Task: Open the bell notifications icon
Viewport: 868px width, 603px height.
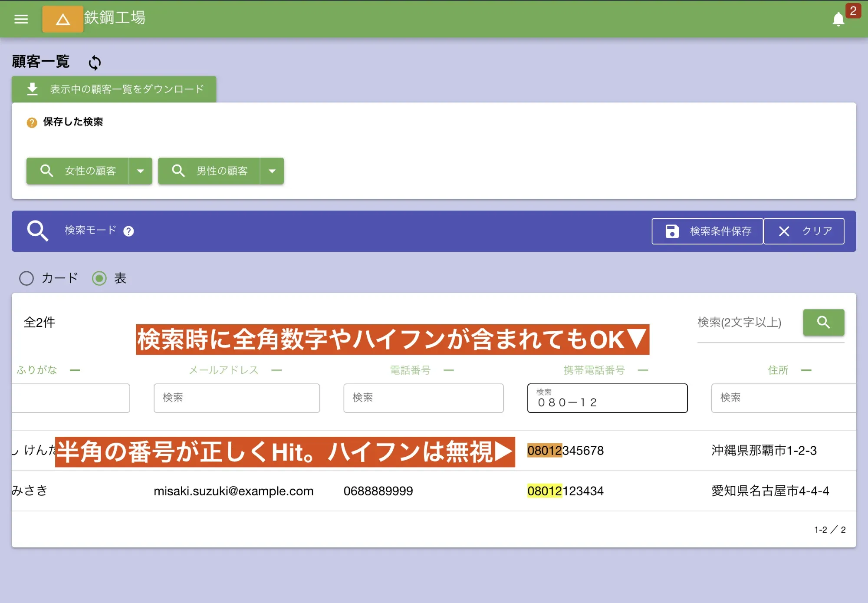Action: 838,19
